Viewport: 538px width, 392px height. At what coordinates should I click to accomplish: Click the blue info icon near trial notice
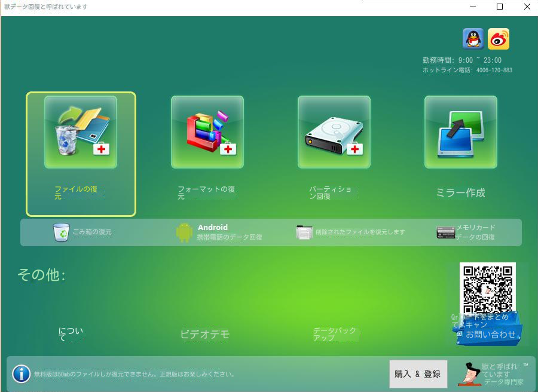coord(22,374)
